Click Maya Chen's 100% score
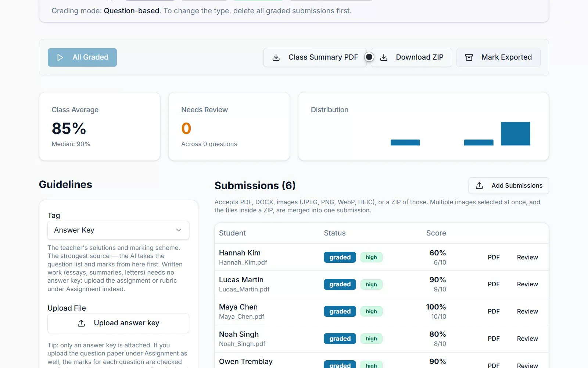The height and width of the screenshot is (368, 588). pyautogui.click(x=436, y=307)
